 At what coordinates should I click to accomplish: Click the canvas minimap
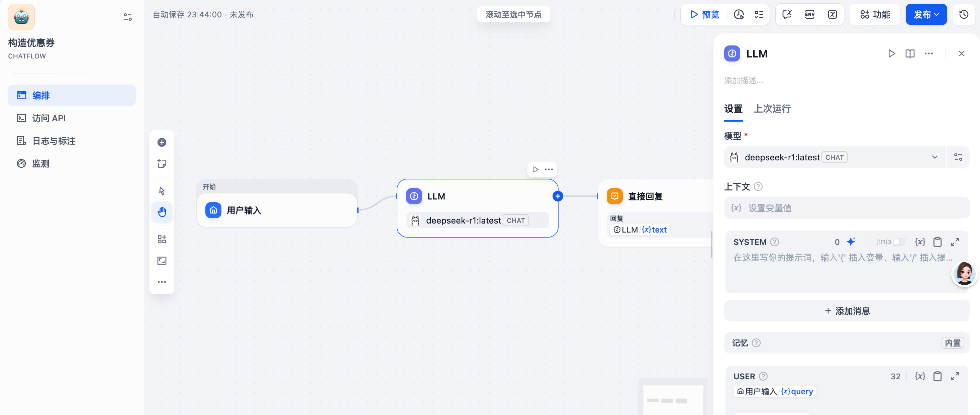(x=673, y=397)
